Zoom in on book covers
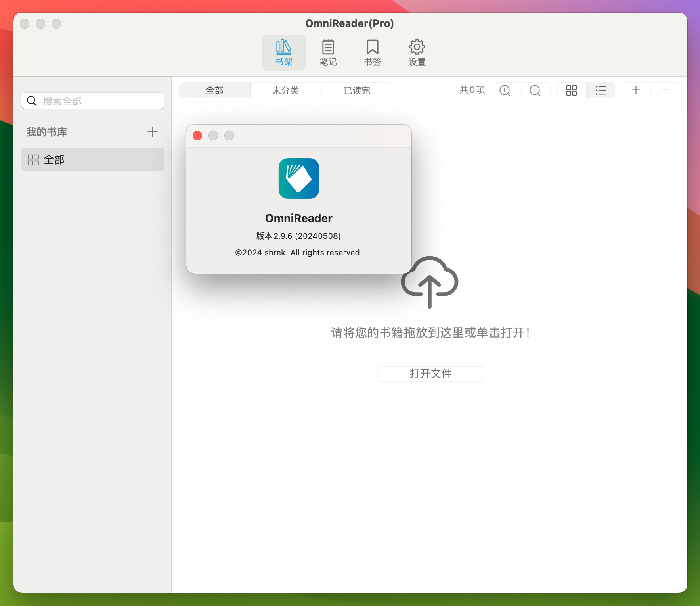This screenshot has width=700, height=606. pyautogui.click(x=504, y=90)
